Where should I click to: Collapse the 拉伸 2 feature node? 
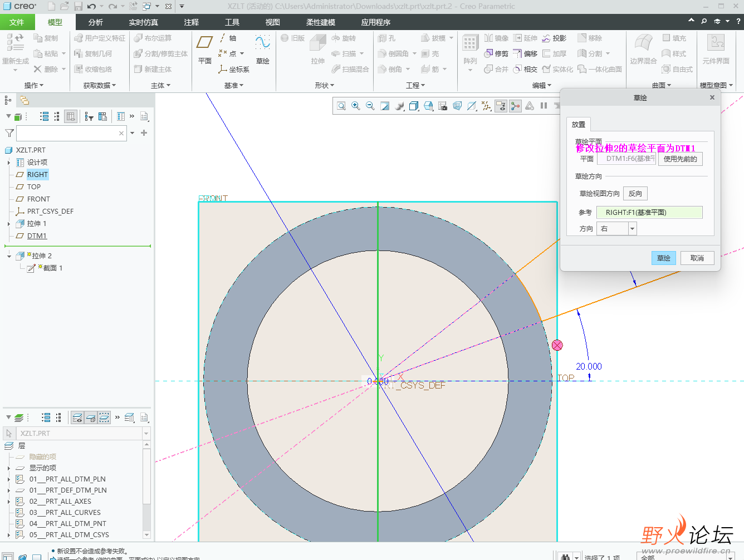point(9,256)
